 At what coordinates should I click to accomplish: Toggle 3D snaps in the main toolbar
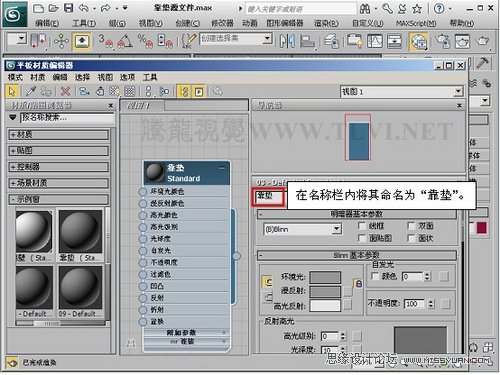click(105, 41)
